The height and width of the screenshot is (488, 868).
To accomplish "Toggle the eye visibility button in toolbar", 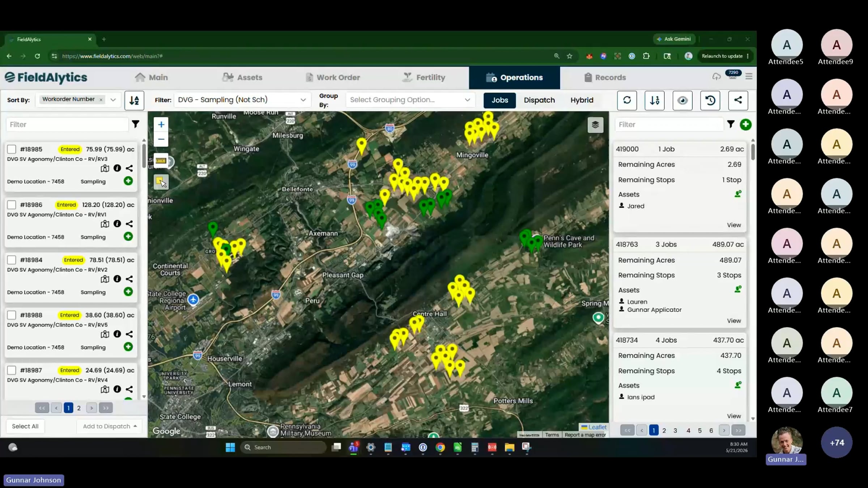I will pos(682,100).
